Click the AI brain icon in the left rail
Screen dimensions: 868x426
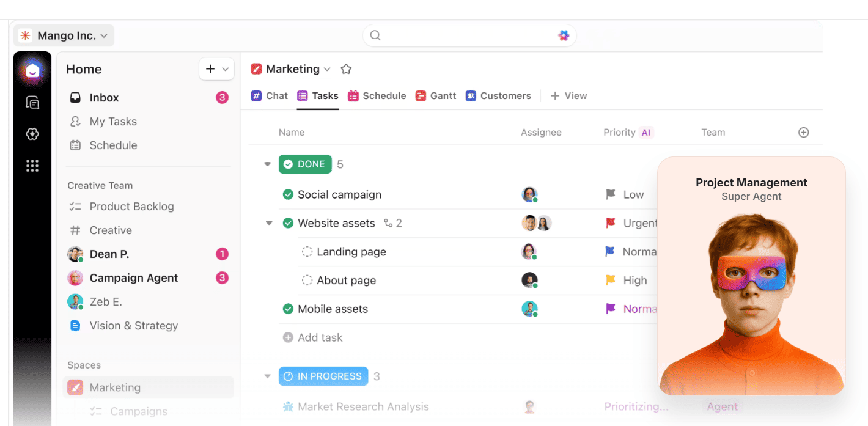click(x=32, y=134)
